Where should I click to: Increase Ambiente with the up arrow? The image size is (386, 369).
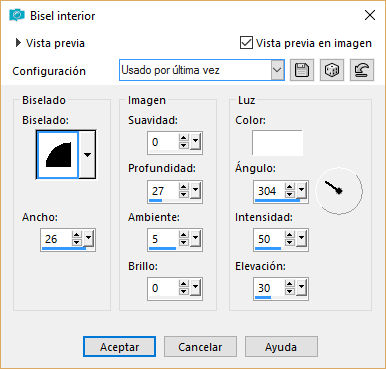pos(183,235)
